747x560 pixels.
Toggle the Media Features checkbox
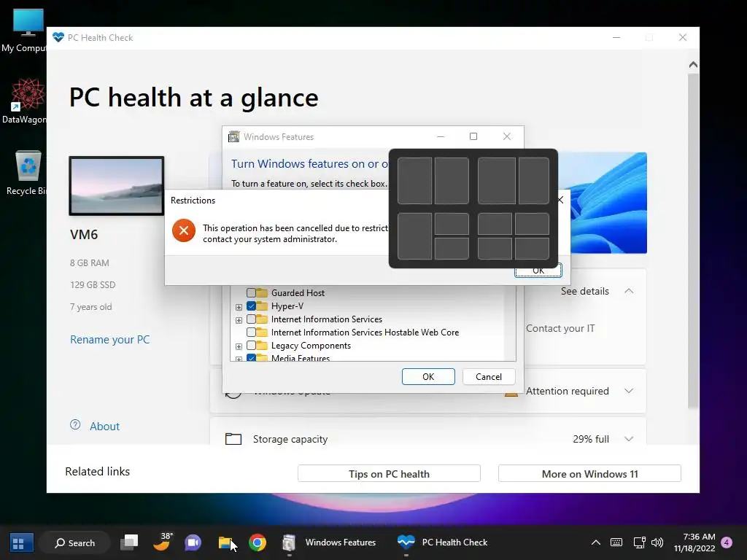251,357
